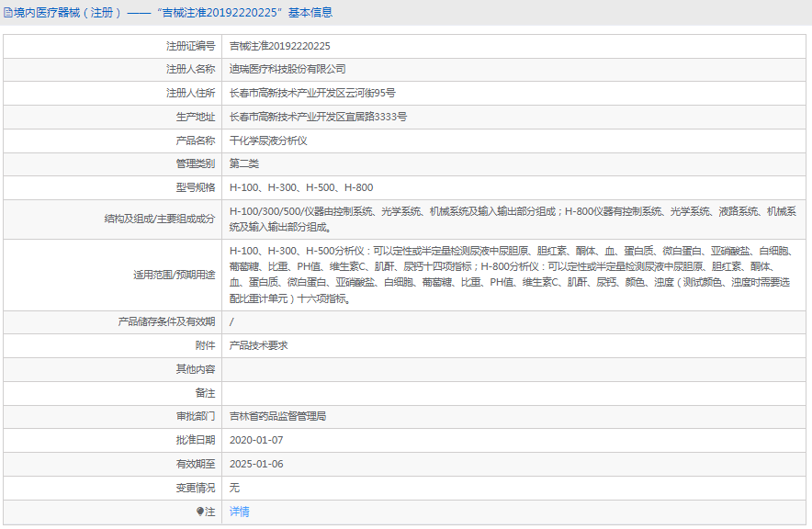
Task: Select product name "干化学尿液分析仪"
Action: click(269, 141)
